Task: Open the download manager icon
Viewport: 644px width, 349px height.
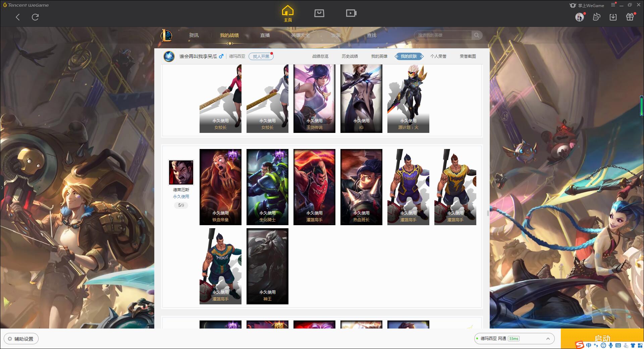Action: coord(613,17)
